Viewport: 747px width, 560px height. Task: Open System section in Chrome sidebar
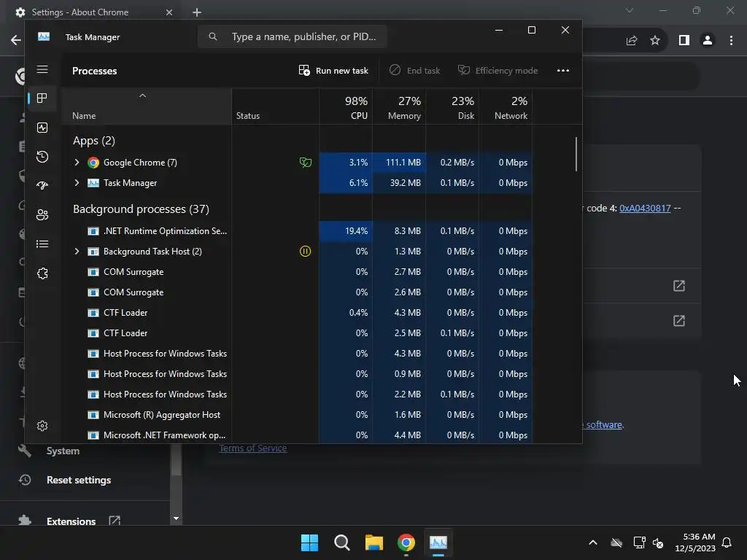[x=63, y=451]
